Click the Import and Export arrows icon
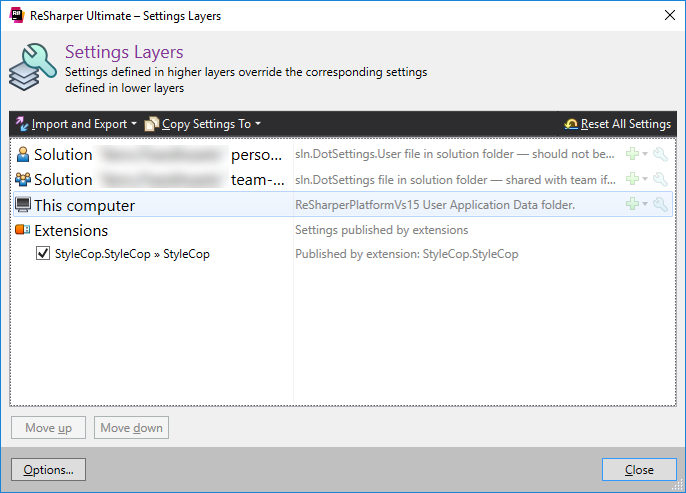This screenshot has height=493, width=686. pos(22,124)
